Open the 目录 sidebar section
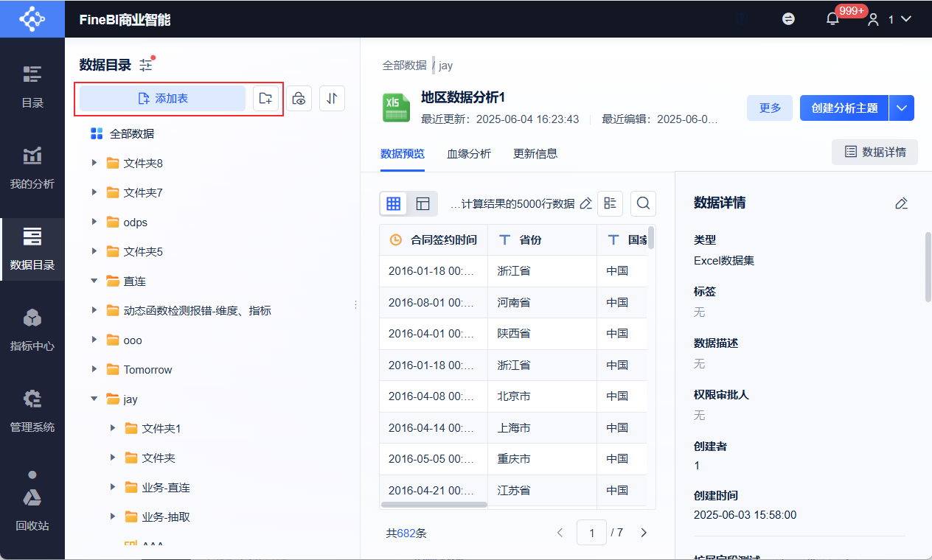 (x=32, y=88)
